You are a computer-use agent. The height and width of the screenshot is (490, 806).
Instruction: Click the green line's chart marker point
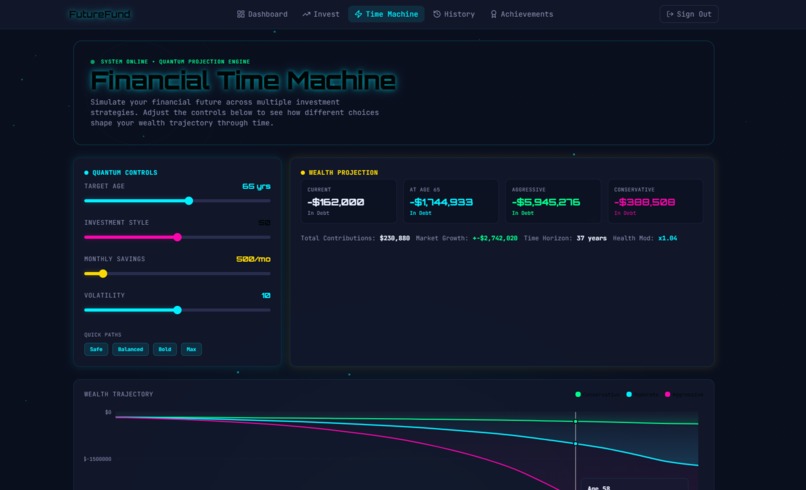click(575, 421)
